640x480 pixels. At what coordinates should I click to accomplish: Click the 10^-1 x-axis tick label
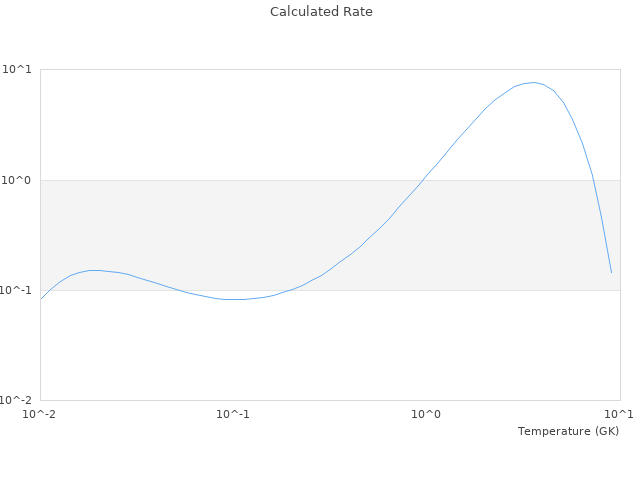233,414
